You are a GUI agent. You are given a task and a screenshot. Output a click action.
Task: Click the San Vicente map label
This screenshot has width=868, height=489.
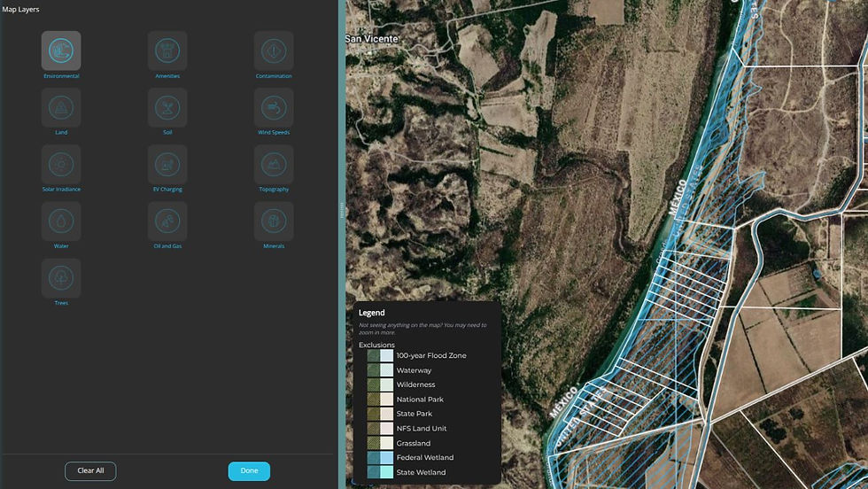coord(371,39)
